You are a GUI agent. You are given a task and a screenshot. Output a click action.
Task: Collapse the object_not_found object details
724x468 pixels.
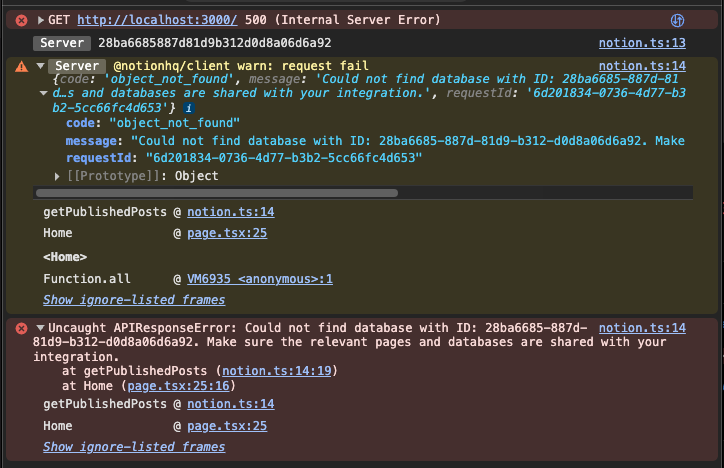point(43,93)
